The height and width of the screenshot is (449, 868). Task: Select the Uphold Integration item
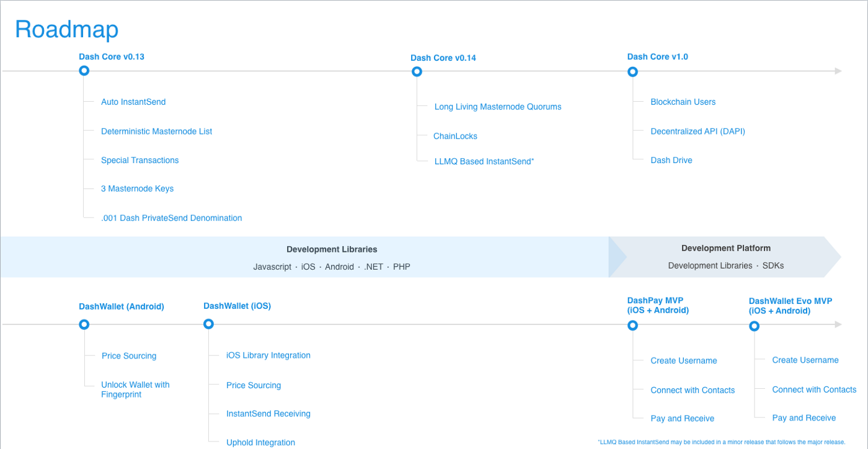(261, 443)
